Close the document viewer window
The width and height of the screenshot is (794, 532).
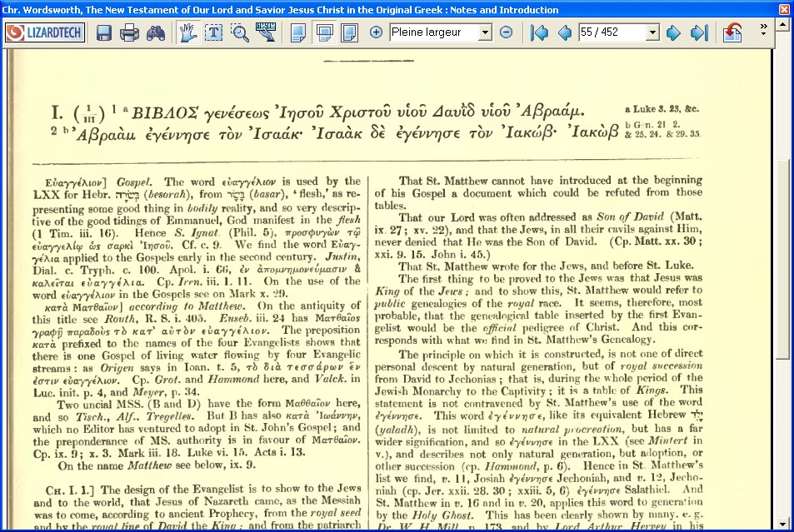pyautogui.click(x=783, y=9)
